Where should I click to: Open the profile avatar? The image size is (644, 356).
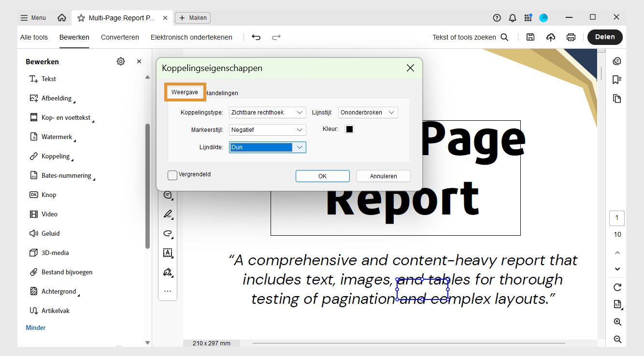point(544,18)
